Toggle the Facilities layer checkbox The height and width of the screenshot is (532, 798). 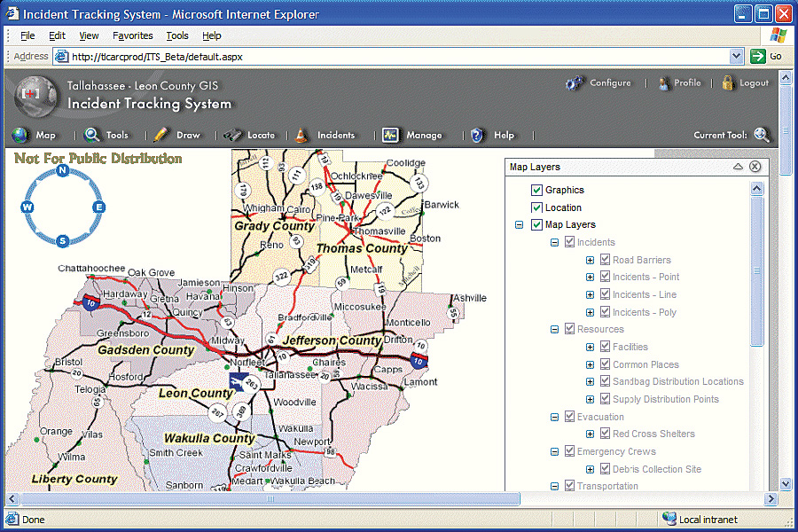click(605, 347)
